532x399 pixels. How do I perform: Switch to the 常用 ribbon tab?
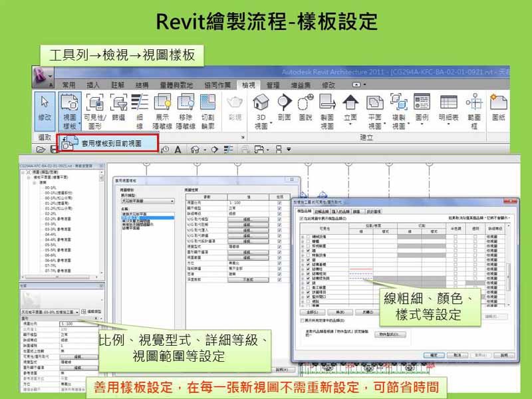point(68,85)
